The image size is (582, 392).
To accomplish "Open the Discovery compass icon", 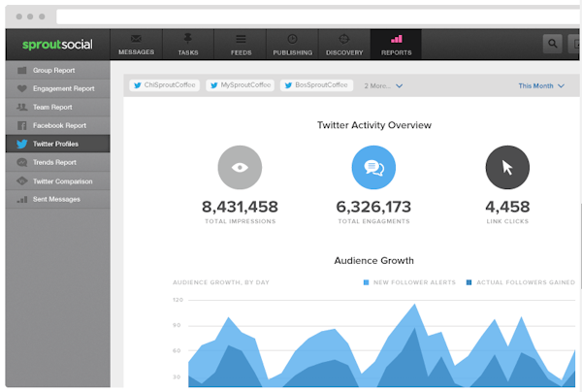I will (345, 39).
